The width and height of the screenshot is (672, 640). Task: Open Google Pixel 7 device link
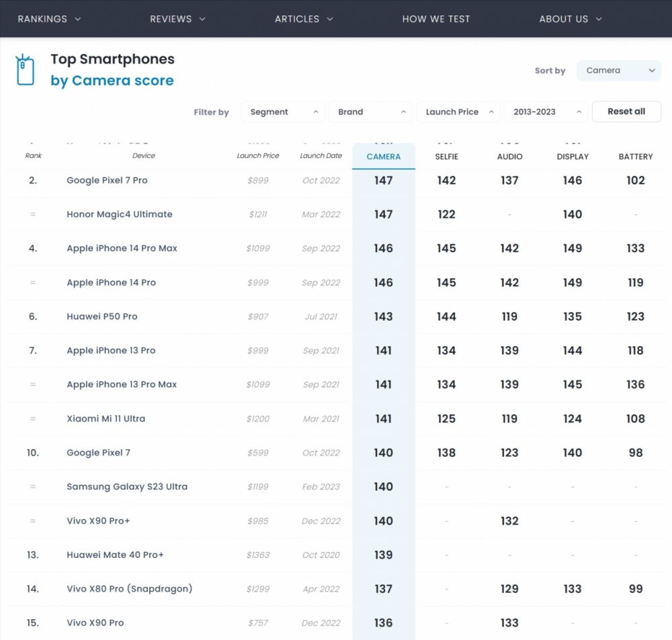point(99,452)
